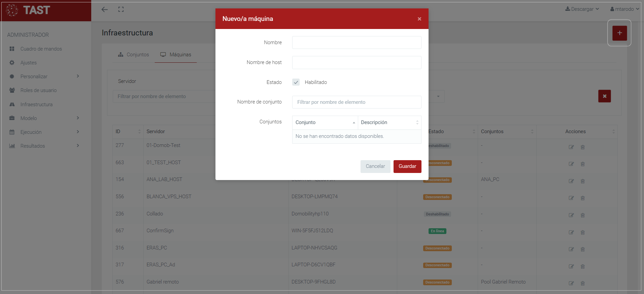Sort by the Conjunto column header
The height and width of the screenshot is (294, 644).
[325, 122]
